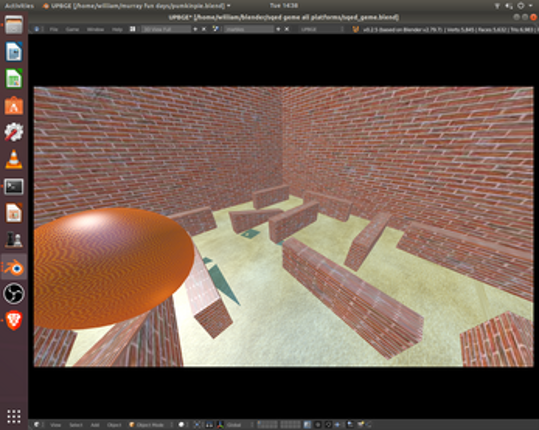This screenshot has height=430, width=539.
Task: Open the scene name dropdown
Action: 249,29
